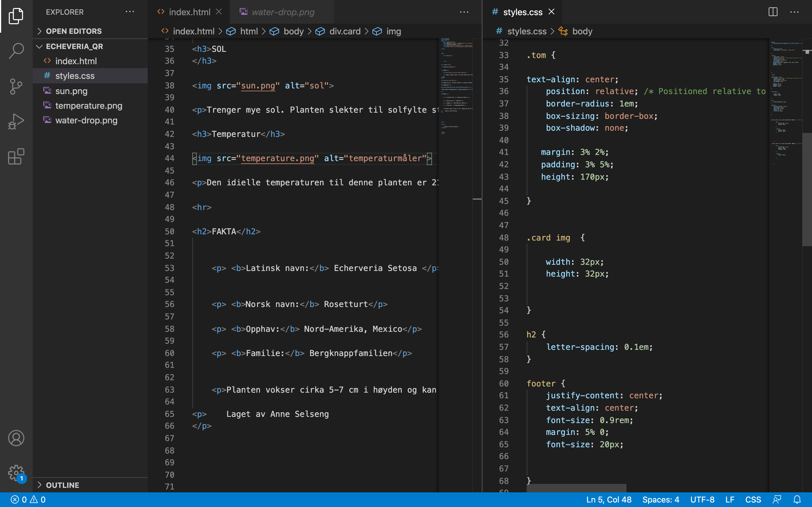Open the Extensions view
Screen dimensions: 812x507
(16, 157)
